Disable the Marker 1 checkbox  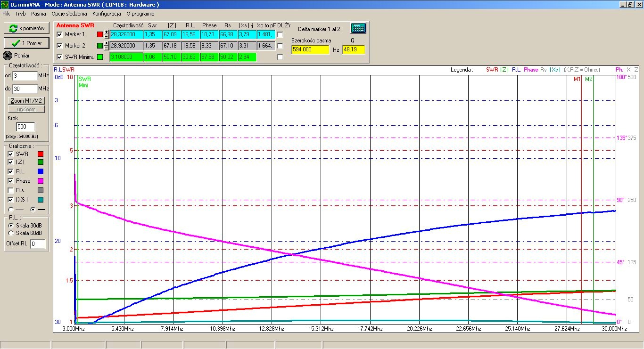(59, 34)
